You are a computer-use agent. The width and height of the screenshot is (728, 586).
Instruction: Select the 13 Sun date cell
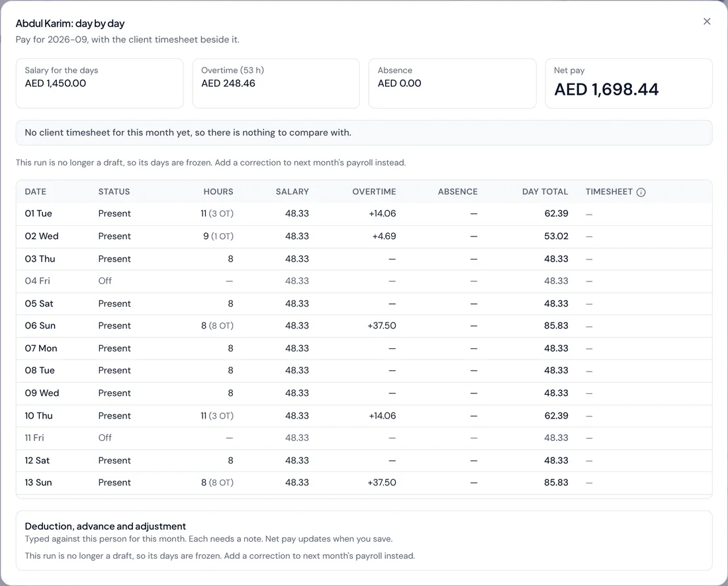(38, 483)
